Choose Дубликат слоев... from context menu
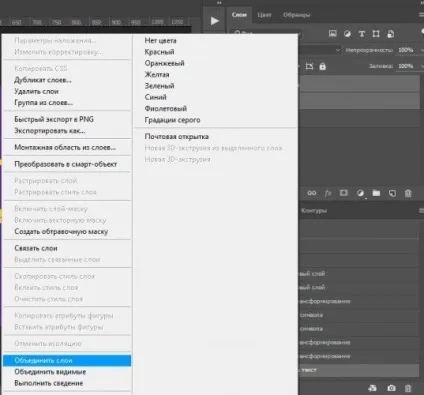424x395 pixels. [x=43, y=80]
